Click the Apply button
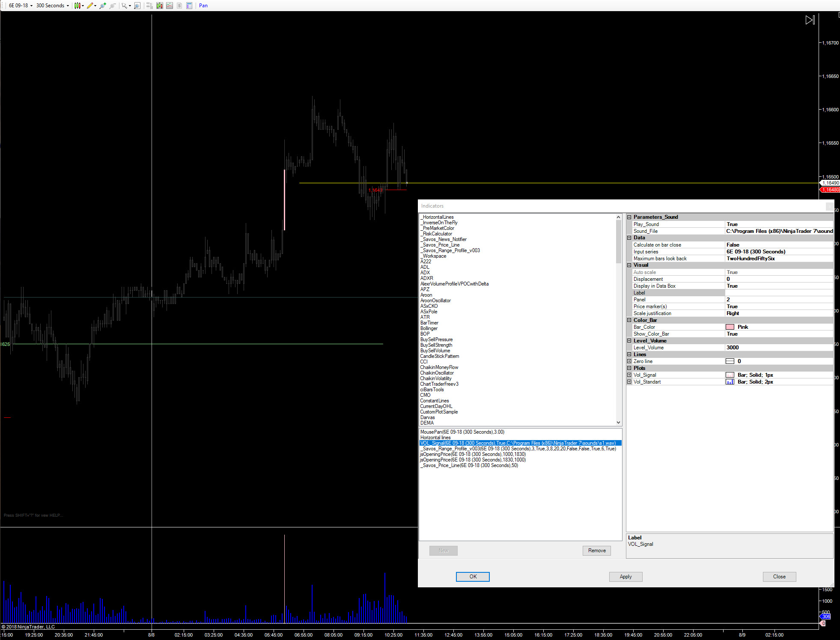840x640 pixels. tap(626, 577)
